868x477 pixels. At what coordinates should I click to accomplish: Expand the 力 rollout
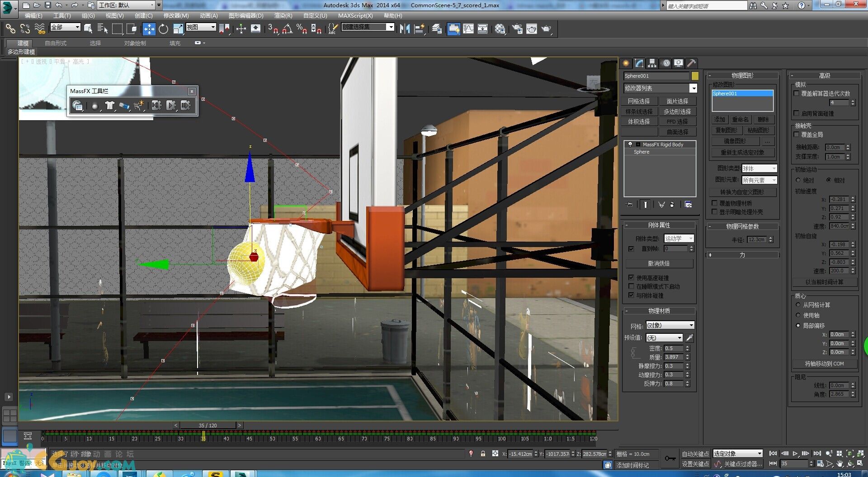pos(742,255)
